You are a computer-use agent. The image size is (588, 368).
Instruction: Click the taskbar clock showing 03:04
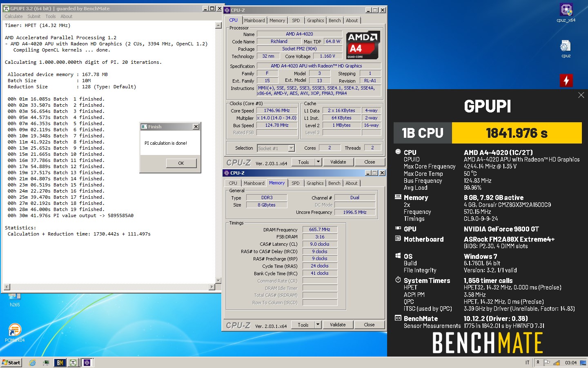coord(570,363)
